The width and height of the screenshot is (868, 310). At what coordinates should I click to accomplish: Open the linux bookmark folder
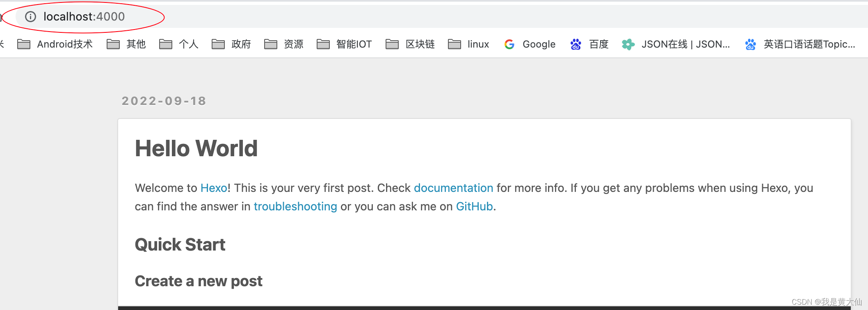click(468, 44)
